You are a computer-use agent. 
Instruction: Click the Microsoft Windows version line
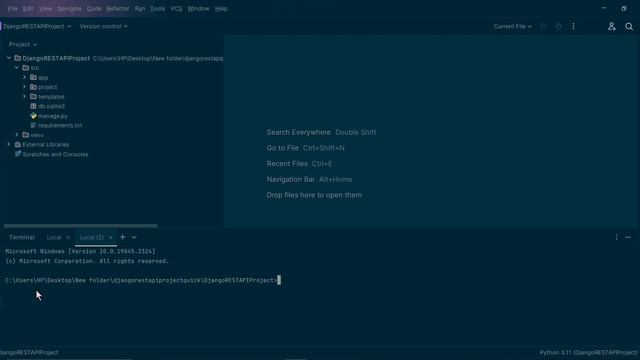[x=80, y=251]
